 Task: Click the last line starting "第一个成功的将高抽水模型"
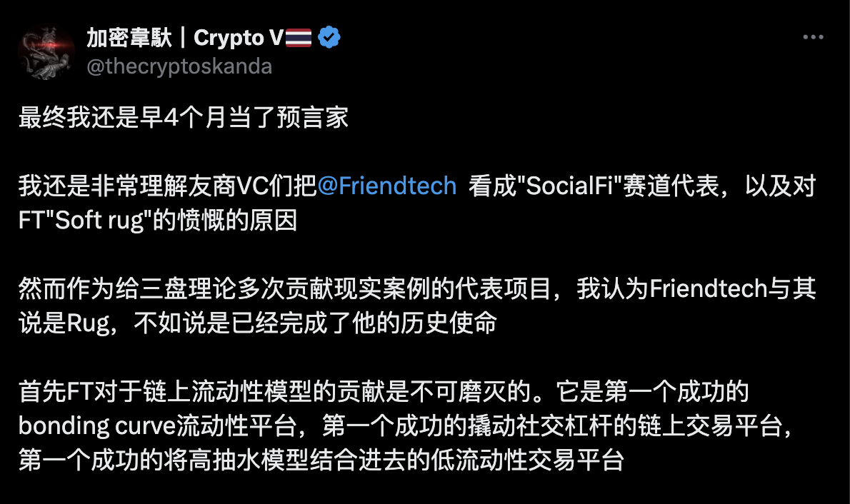pyautogui.click(x=321, y=460)
